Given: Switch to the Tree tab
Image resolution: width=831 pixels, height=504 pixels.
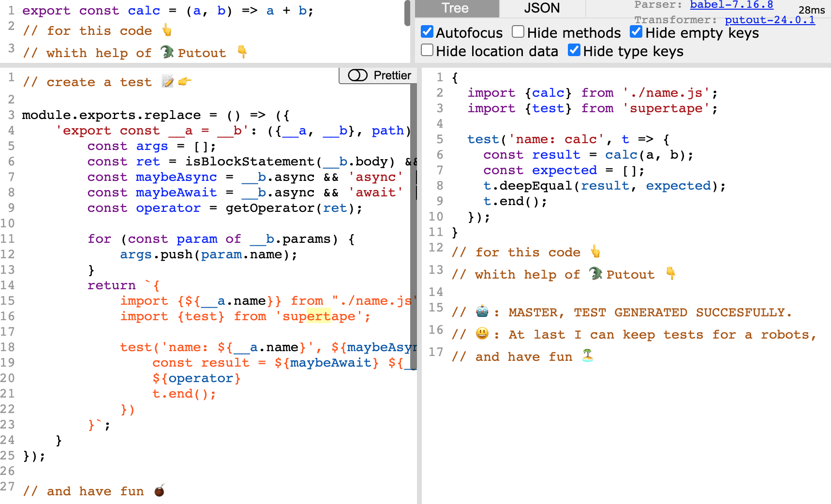Looking at the screenshot, I should pos(456,8).
